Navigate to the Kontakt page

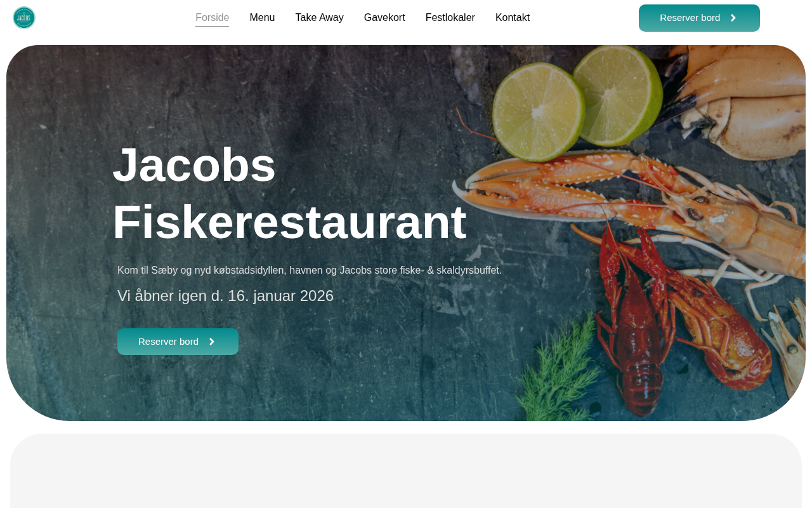pyautogui.click(x=513, y=18)
